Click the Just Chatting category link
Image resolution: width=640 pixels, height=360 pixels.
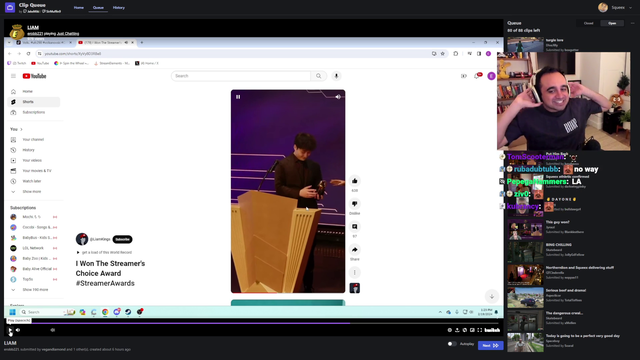(x=68, y=34)
